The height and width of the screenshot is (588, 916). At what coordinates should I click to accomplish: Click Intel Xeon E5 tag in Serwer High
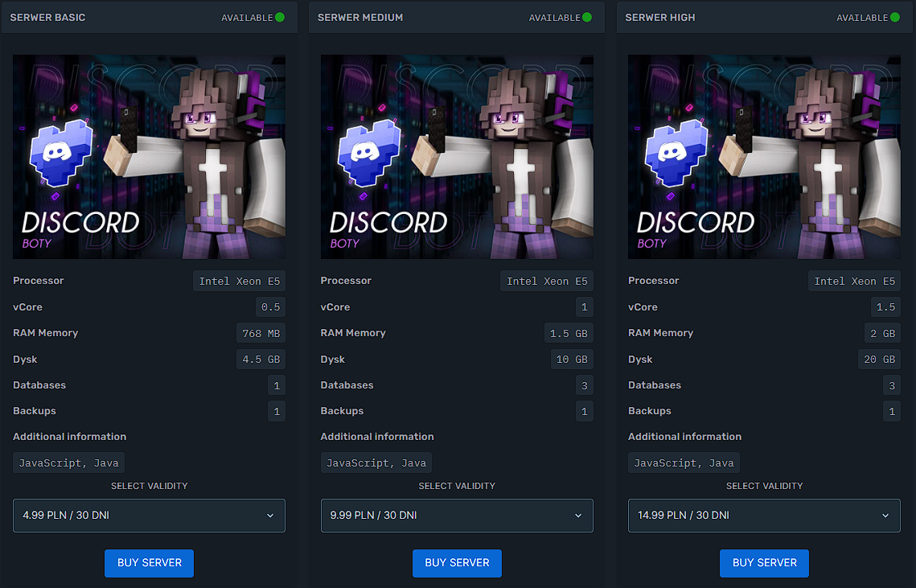point(854,282)
